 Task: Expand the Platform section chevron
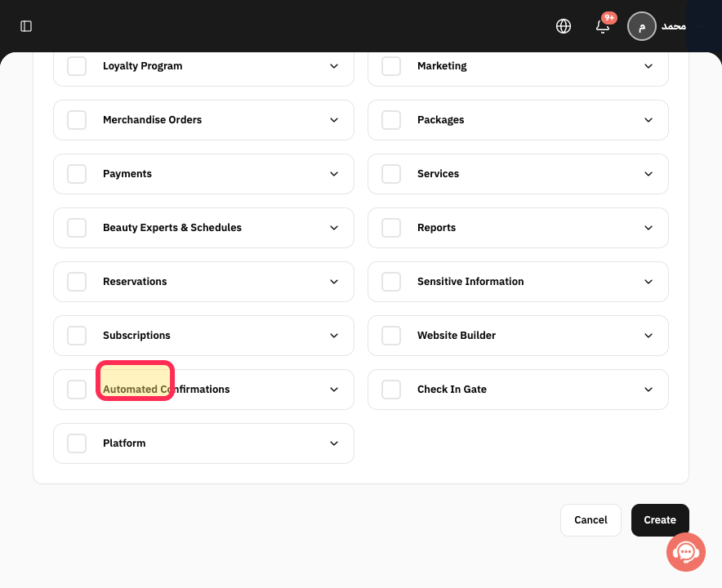coord(334,443)
